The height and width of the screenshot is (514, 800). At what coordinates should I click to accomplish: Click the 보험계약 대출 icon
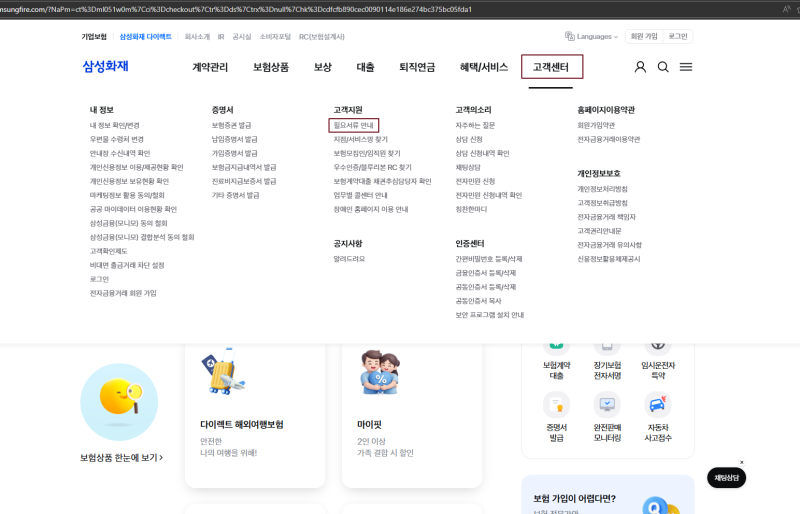pos(556,349)
